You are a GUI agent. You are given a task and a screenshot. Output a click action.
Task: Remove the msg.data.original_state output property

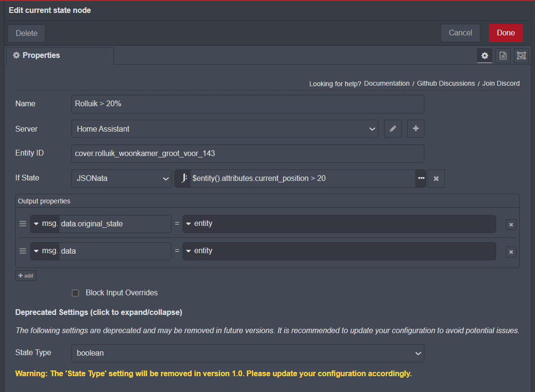(x=511, y=224)
